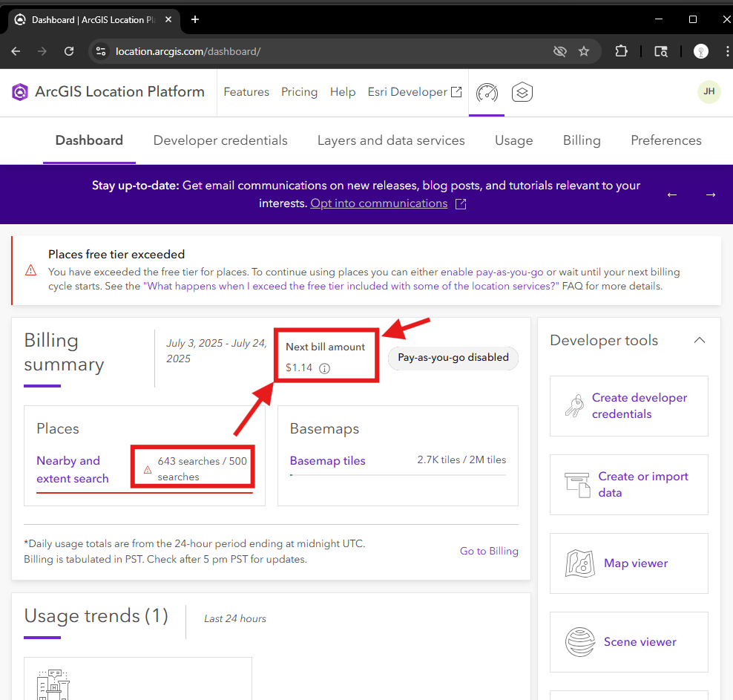This screenshot has width=733, height=700.
Task: Open the Pricing menu item
Action: coord(299,92)
